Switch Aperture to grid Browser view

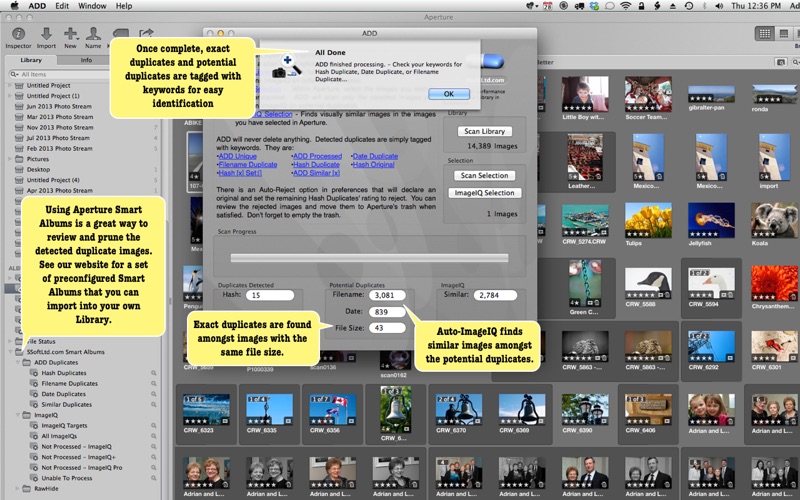coord(765,34)
